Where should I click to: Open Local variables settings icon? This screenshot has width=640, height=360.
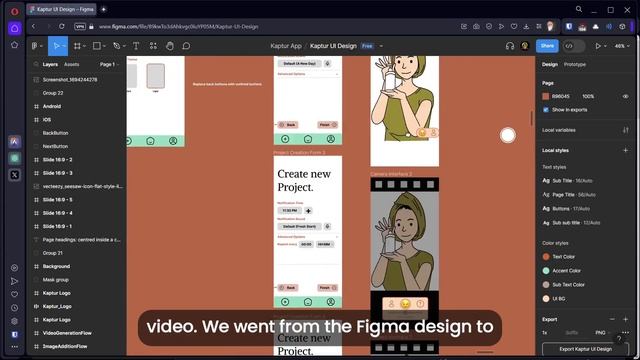pyautogui.click(x=625, y=130)
